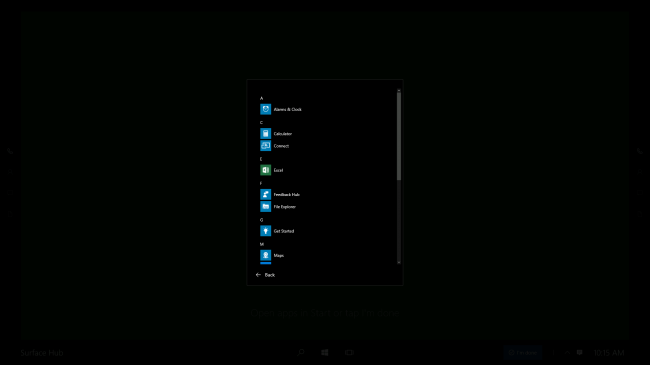The width and height of the screenshot is (650, 365).
Task: Launch Excel from the app list
Action: (272, 170)
